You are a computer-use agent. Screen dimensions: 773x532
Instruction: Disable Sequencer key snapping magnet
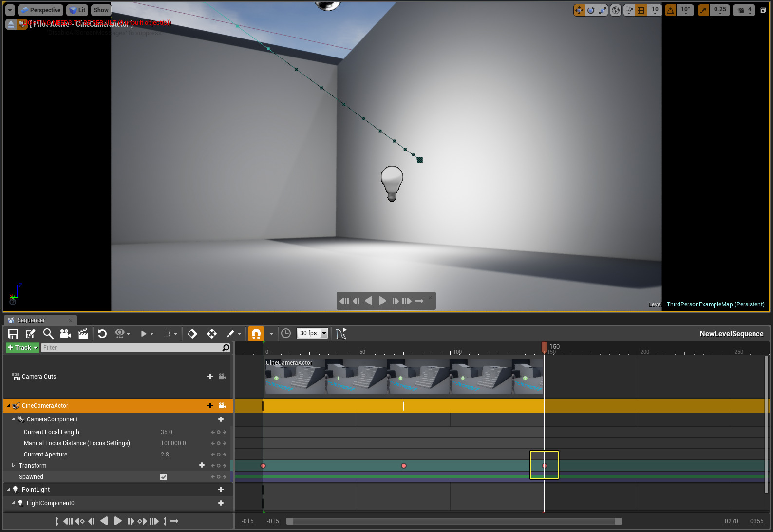click(256, 334)
